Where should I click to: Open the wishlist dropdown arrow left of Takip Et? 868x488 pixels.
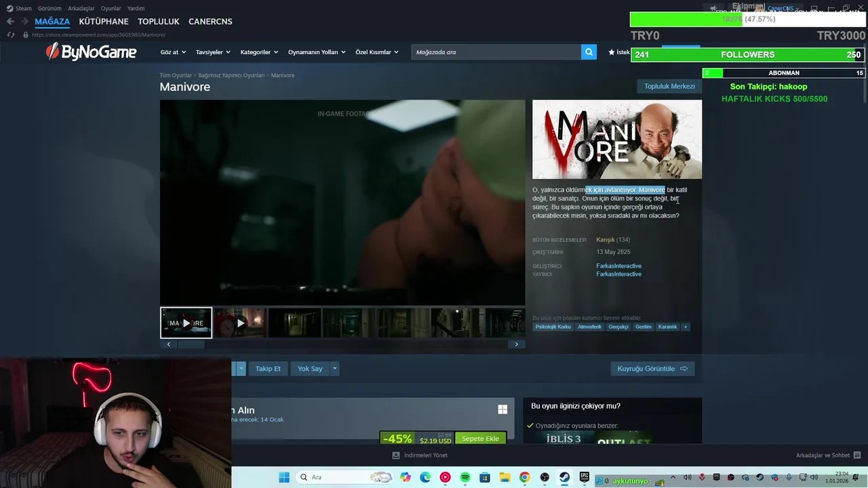coord(241,369)
